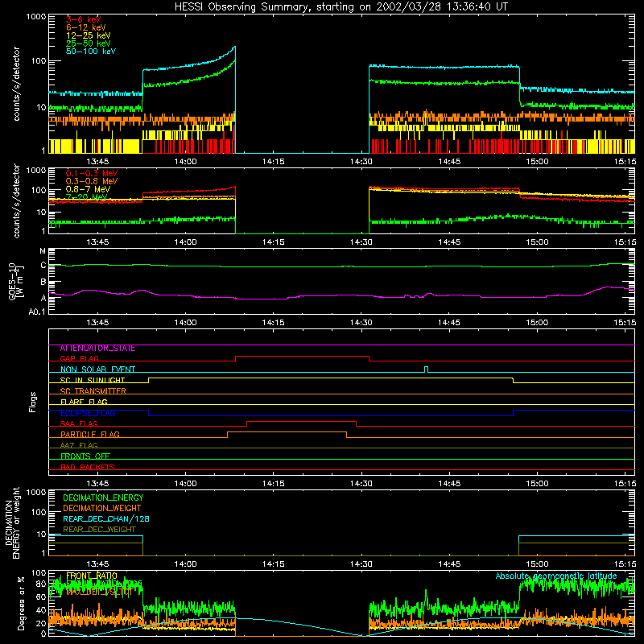Image resolution: width=644 pixels, height=644 pixels.
Task: Select the green 25-50 keV legend label
Action: (x=89, y=43)
